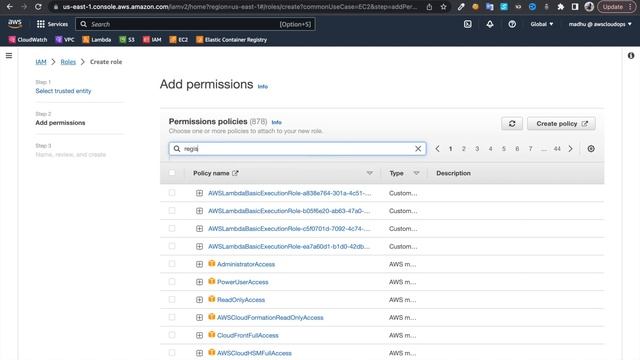
Task: Go to page 5 of policies
Action: pyautogui.click(x=504, y=149)
